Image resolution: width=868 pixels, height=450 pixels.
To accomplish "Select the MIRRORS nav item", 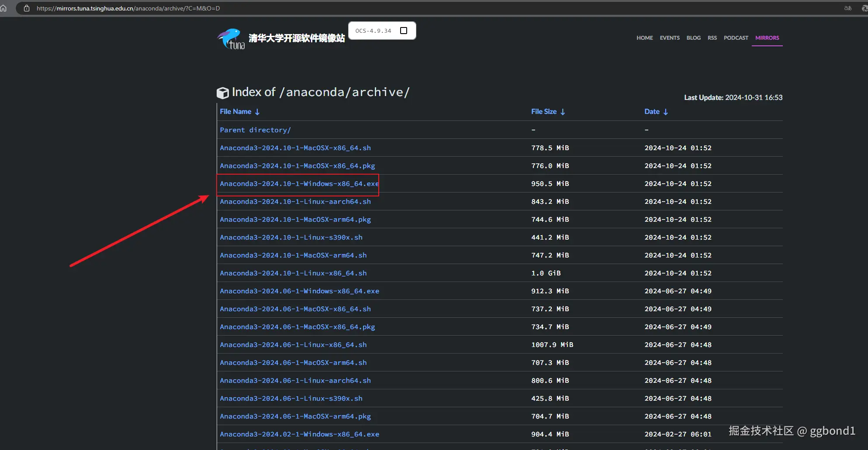I will [767, 38].
